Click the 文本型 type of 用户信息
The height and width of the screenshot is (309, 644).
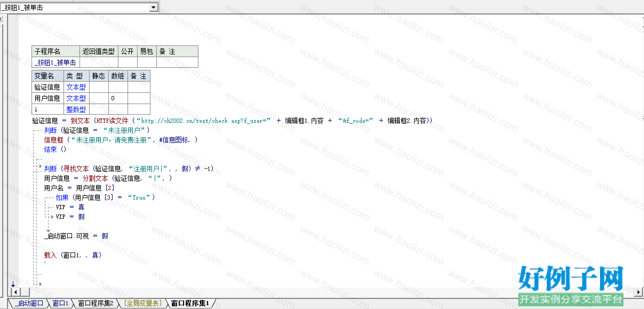pyautogui.click(x=76, y=98)
